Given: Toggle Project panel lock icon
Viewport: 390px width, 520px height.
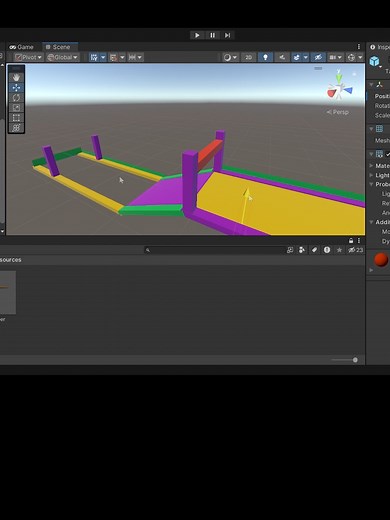Looking at the screenshot, I should 351,240.
